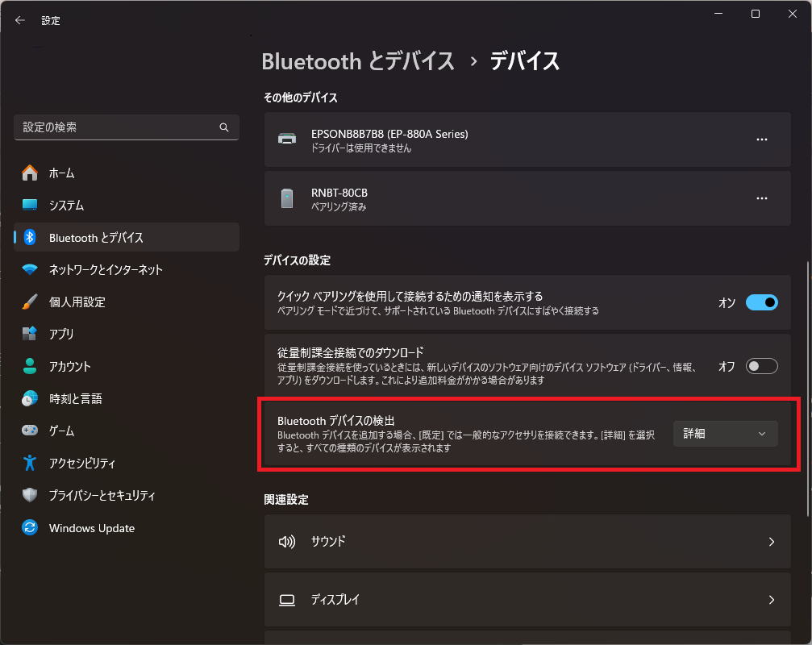This screenshot has height=645, width=812.
Task: Click the 時刻と言語 globe clock icon
Action: [x=30, y=398]
